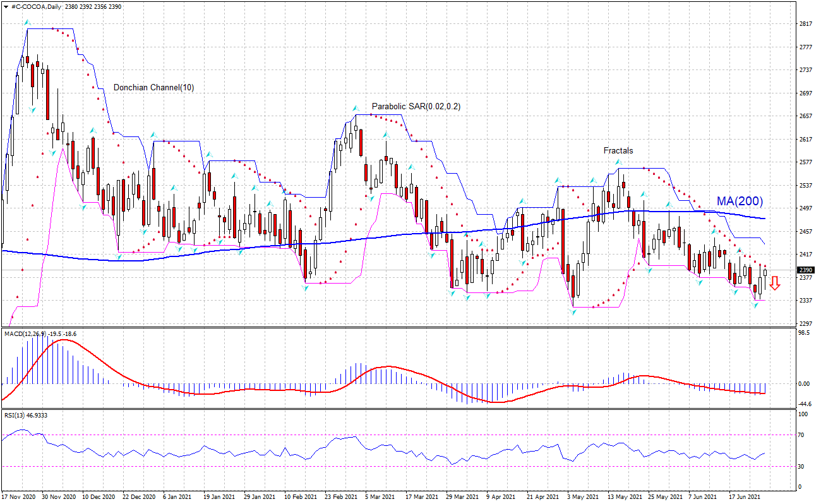Click the 2817 price level on the axis
Screen dimensions: 821x504
[805, 24]
